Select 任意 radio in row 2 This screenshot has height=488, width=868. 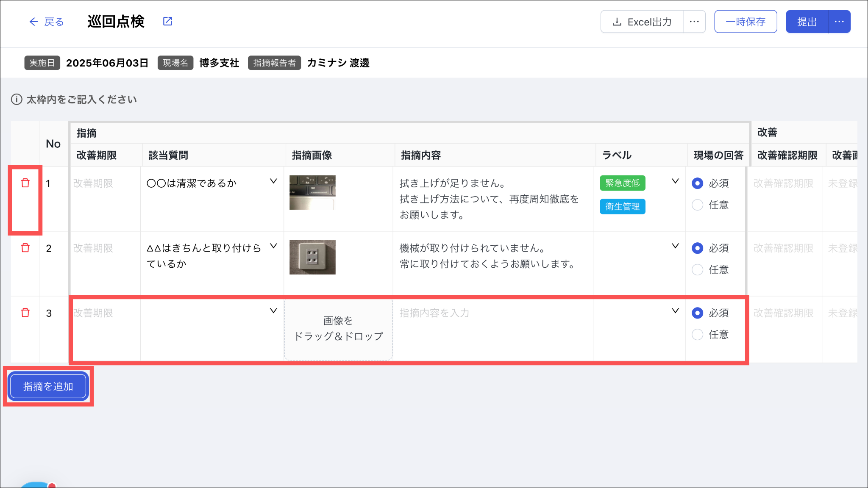[x=697, y=270]
